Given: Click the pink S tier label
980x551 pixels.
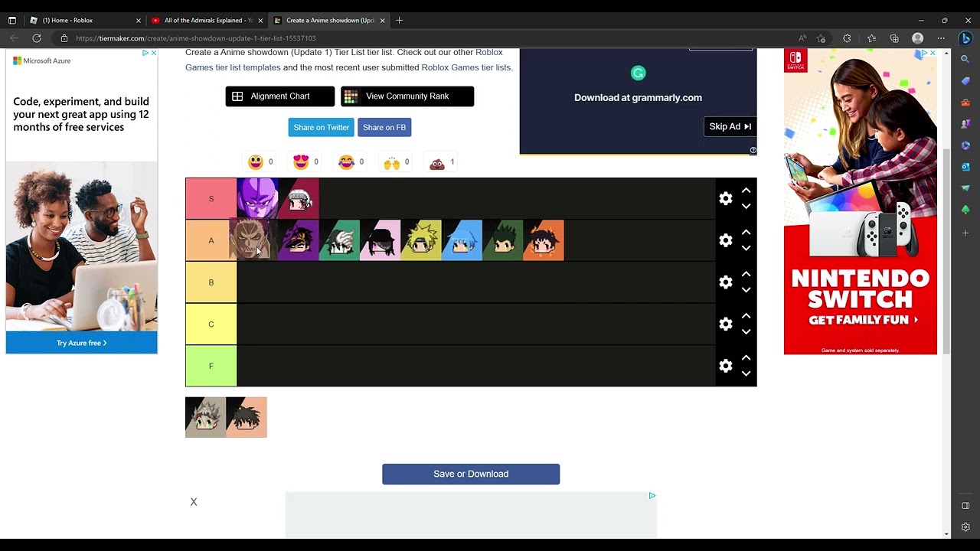Looking at the screenshot, I should tap(211, 199).
